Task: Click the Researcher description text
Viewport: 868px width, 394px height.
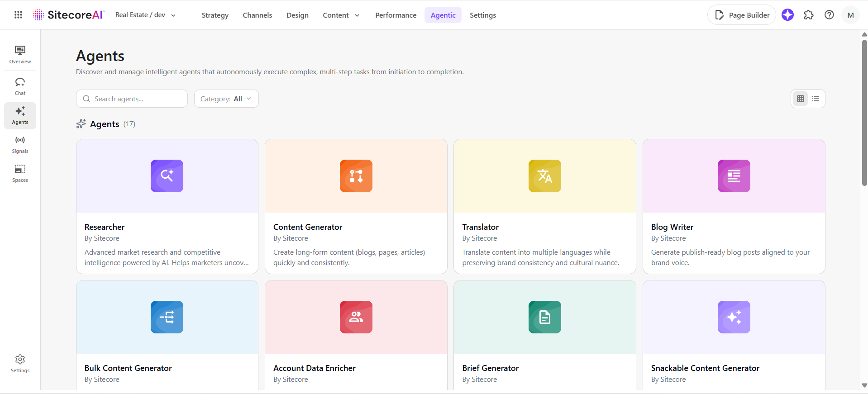Action: coord(167,257)
